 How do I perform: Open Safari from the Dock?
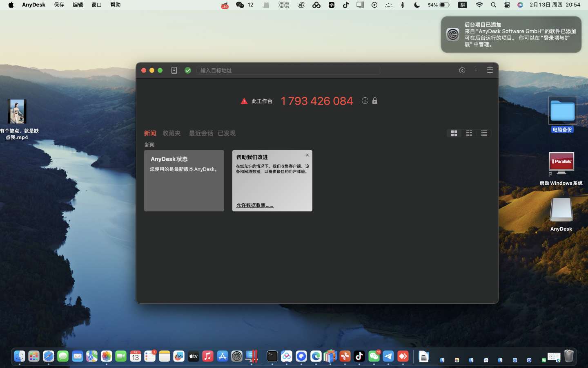coord(49,357)
